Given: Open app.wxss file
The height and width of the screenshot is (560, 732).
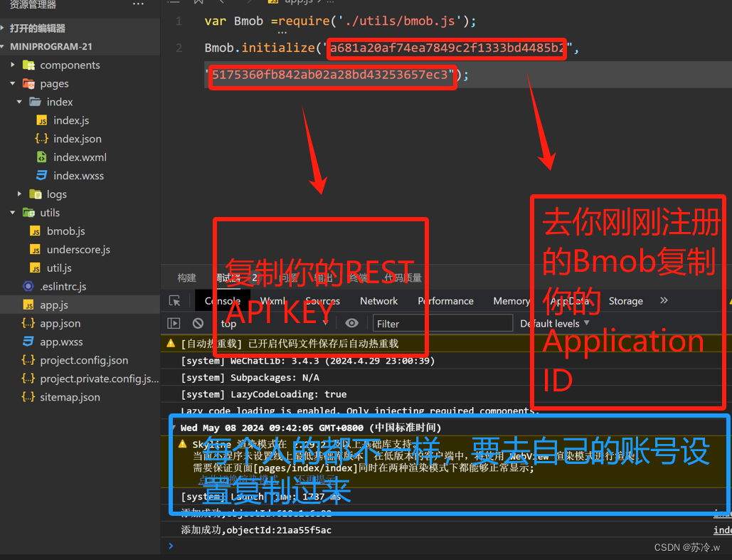Looking at the screenshot, I should 61,342.
